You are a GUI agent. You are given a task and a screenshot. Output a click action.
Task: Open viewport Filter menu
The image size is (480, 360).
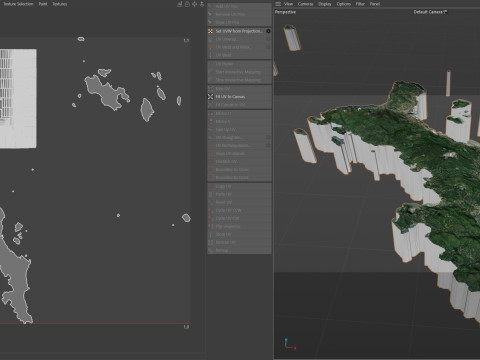(360, 4)
